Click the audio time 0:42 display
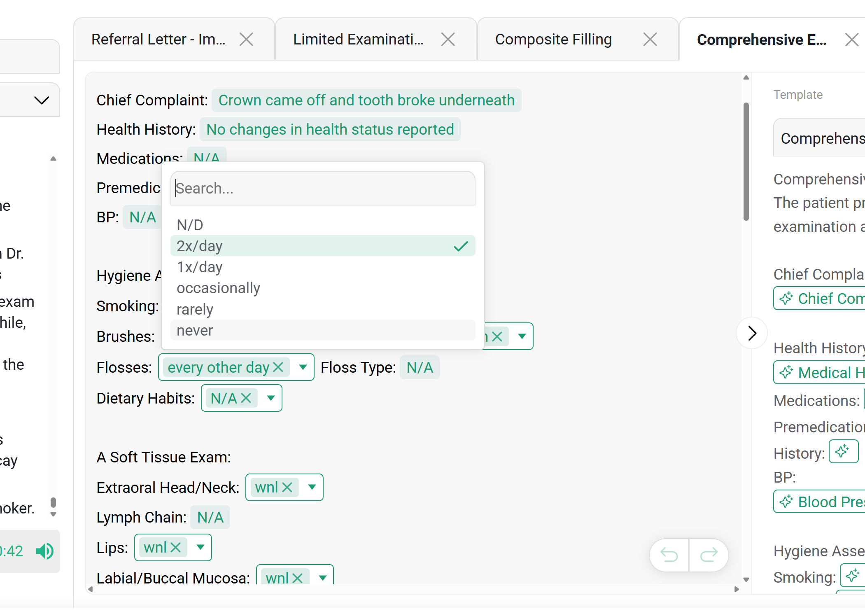 pyautogui.click(x=12, y=551)
